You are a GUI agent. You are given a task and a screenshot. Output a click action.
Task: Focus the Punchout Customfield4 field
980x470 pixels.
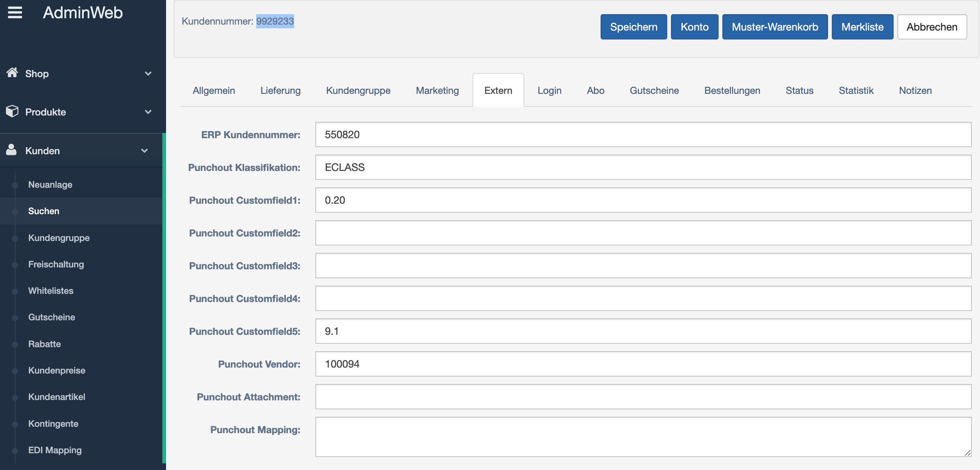643,298
